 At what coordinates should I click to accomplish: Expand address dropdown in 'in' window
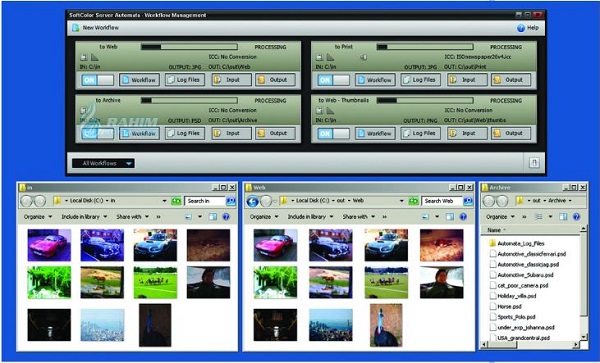coord(164,201)
